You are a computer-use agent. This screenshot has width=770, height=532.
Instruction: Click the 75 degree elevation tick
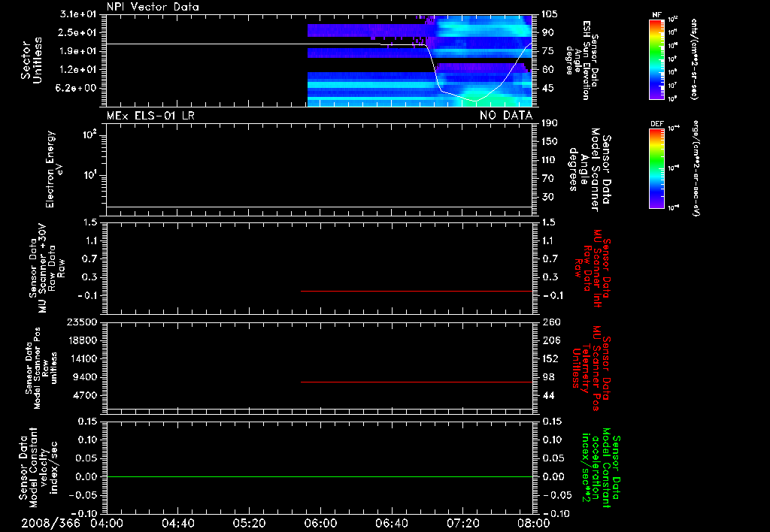coord(547,51)
